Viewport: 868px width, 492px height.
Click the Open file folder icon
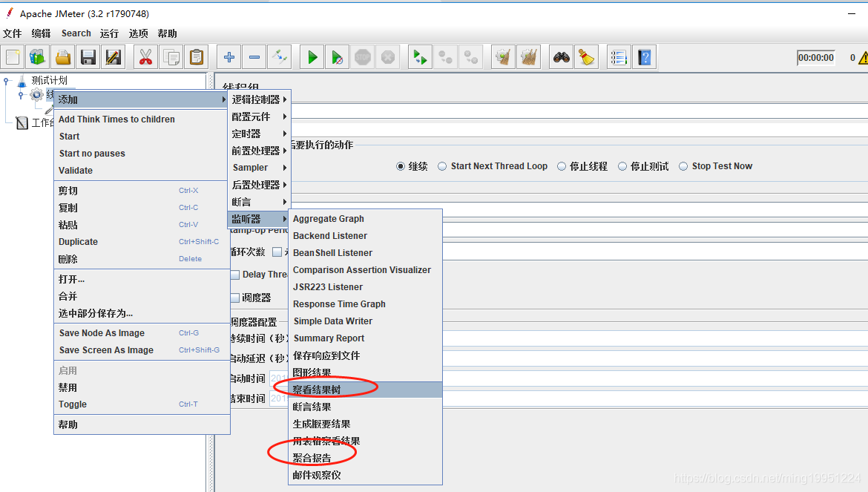(63, 57)
